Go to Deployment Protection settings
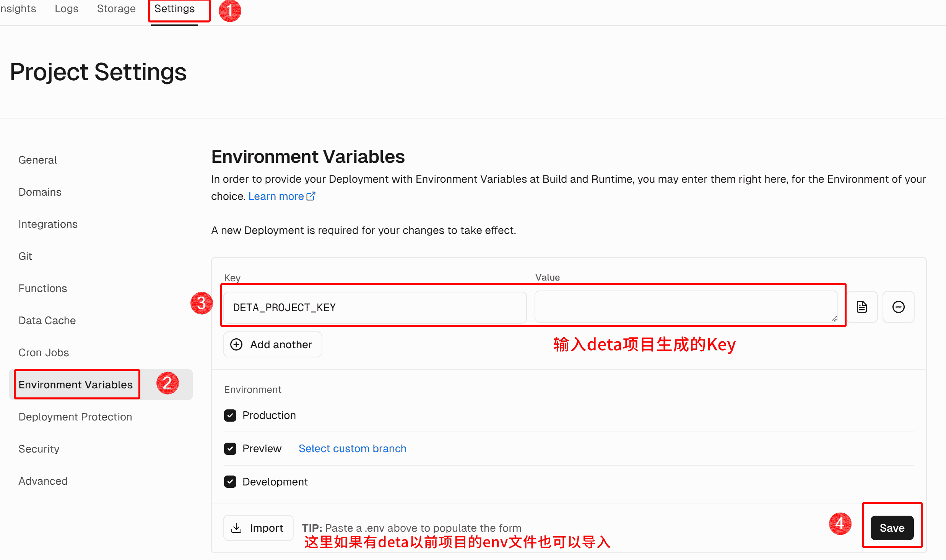The width and height of the screenshot is (946, 560). click(75, 417)
